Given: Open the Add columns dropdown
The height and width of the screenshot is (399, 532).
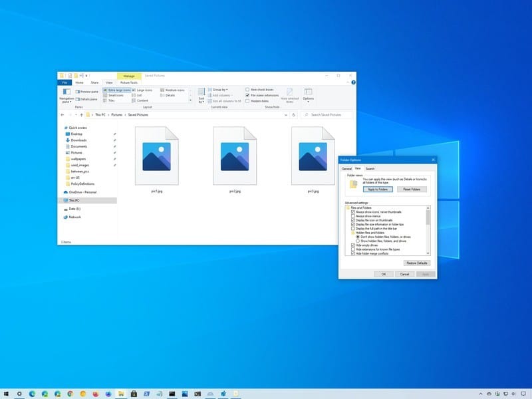Looking at the screenshot, I should pyautogui.click(x=220, y=95).
